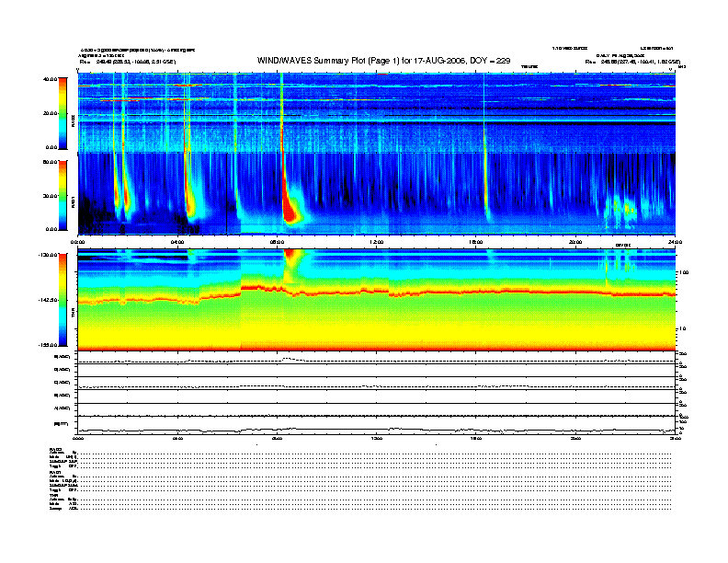Viewport: 728px width, 563px height.
Task: Click the 00:00 tick on the bottom time axis
Action: click(77, 438)
